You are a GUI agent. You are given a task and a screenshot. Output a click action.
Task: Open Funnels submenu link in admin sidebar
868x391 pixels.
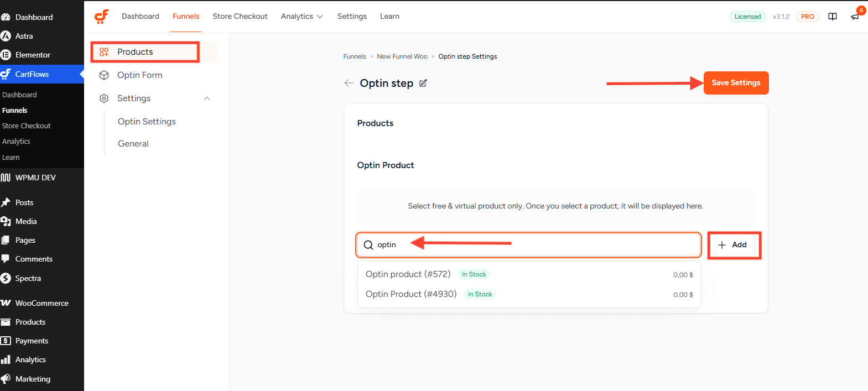click(x=14, y=111)
